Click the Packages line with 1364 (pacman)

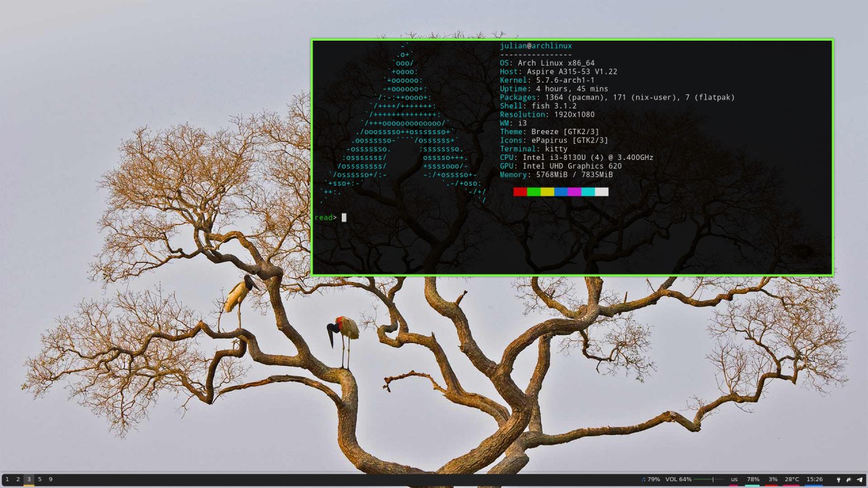(617, 98)
